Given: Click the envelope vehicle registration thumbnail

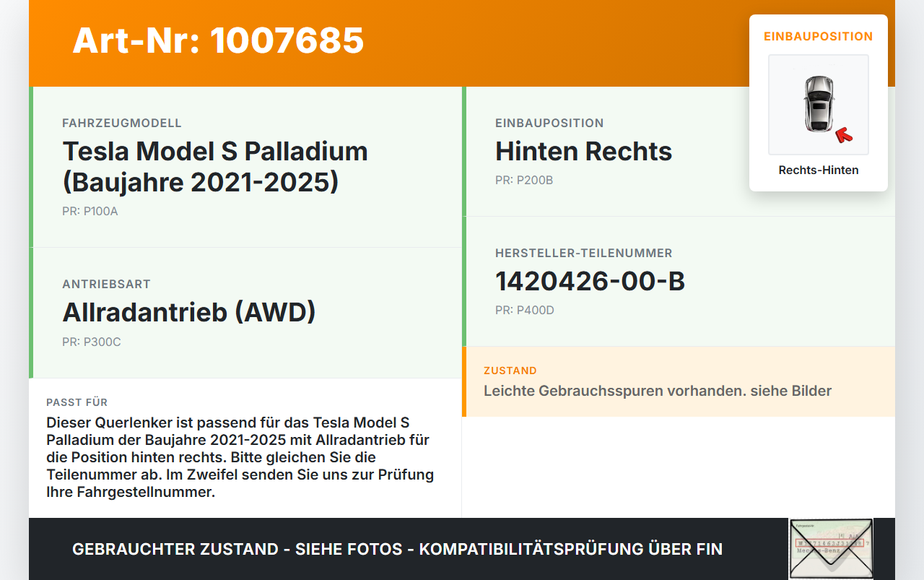Looking at the screenshot, I should click(x=831, y=549).
